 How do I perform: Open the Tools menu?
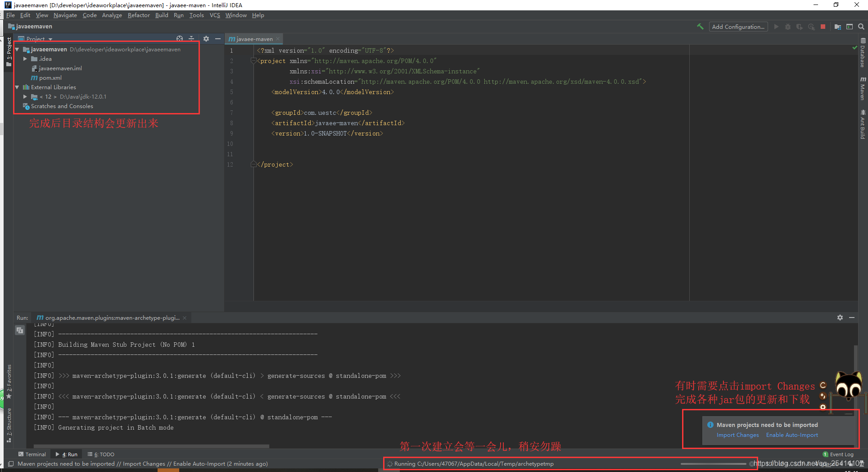pos(197,15)
